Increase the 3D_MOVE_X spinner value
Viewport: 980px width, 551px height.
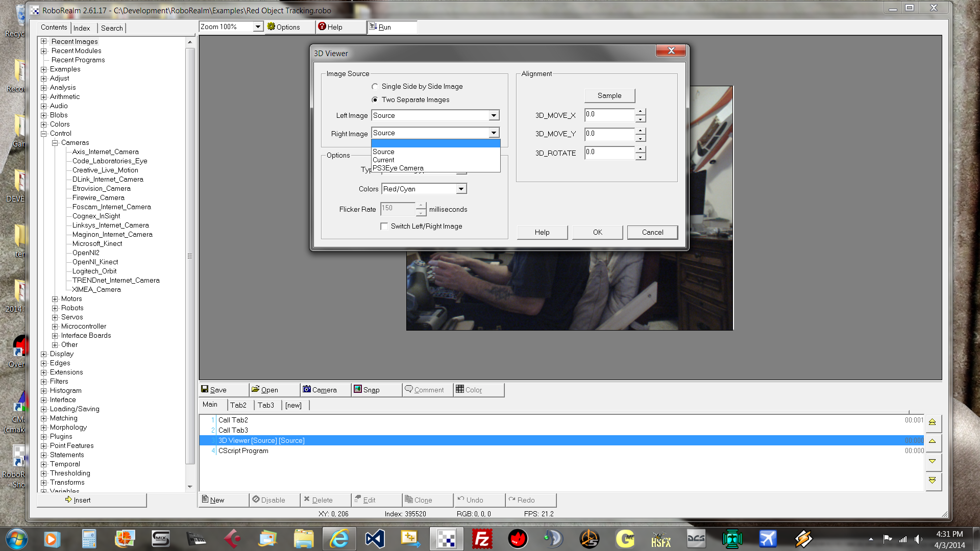click(640, 111)
